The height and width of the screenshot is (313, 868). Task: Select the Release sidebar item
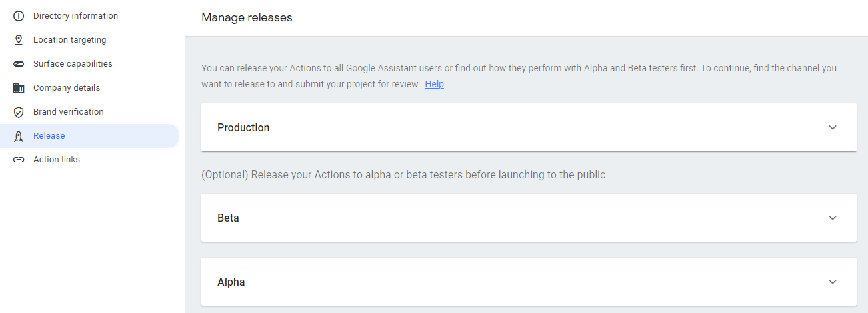point(49,136)
